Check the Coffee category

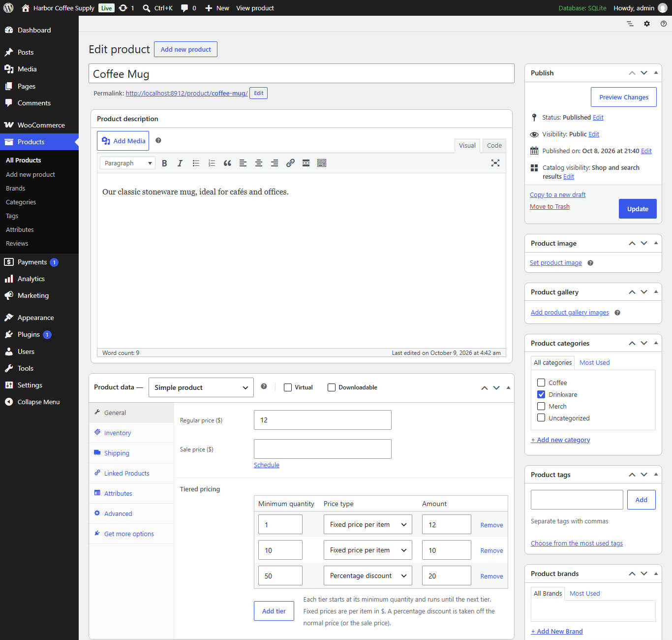point(541,383)
